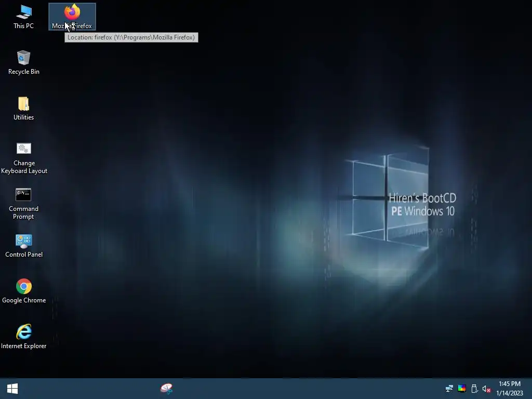Viewport: 532px width, 399px height.
Task: Open the taskbar clock showing 1:45 PM
Action: pyautogui.click(x=510, y=389)
